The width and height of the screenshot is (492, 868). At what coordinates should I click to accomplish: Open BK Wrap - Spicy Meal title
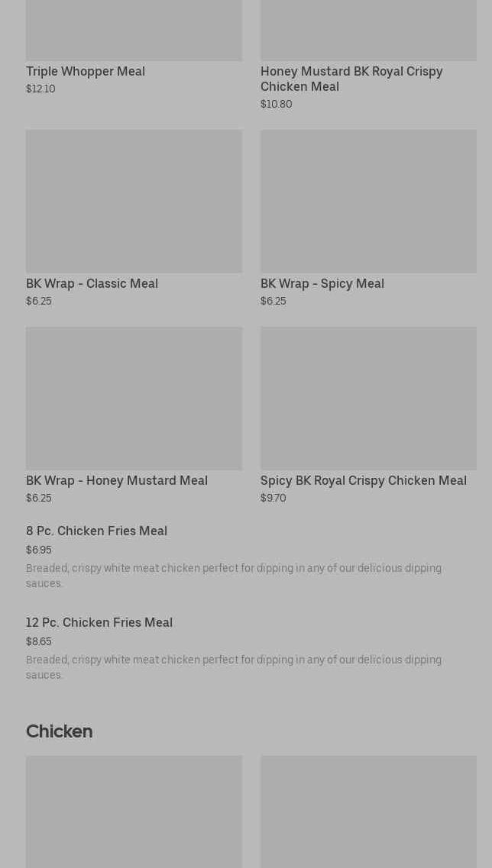322,283
